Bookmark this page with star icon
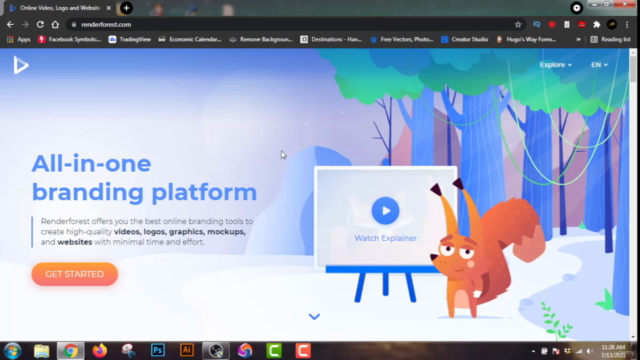 [518, 24]
